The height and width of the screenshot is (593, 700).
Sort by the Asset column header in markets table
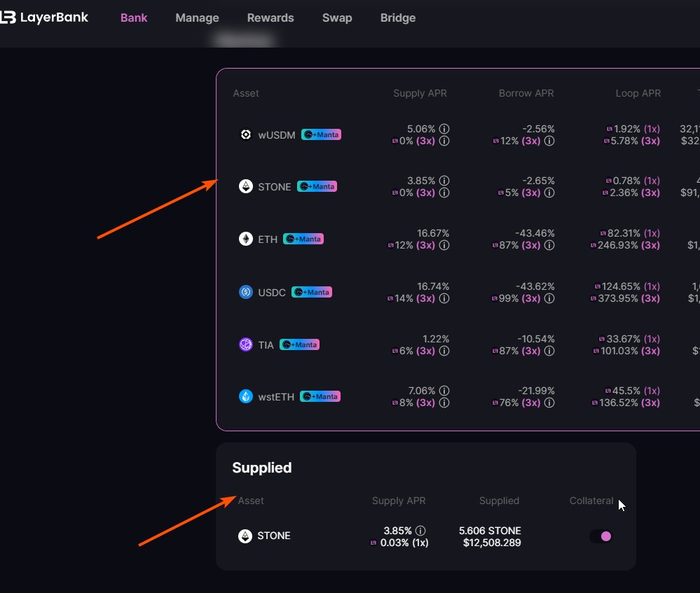coord(246,93)
